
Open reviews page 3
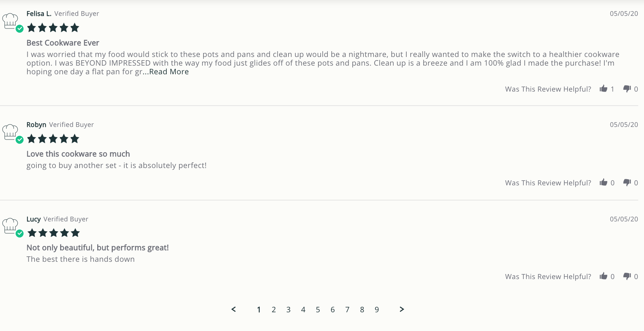(289, 310)
